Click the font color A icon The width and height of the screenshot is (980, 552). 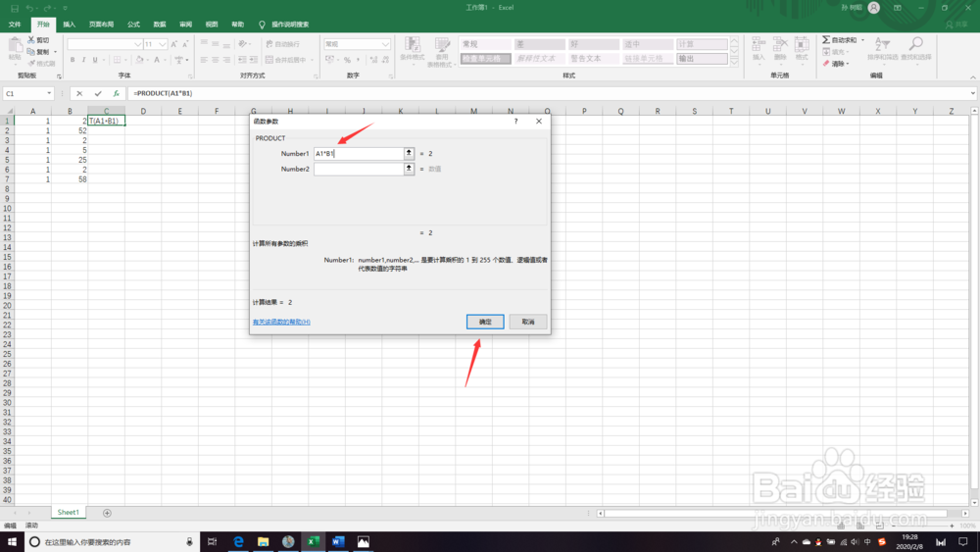[157, 60]
